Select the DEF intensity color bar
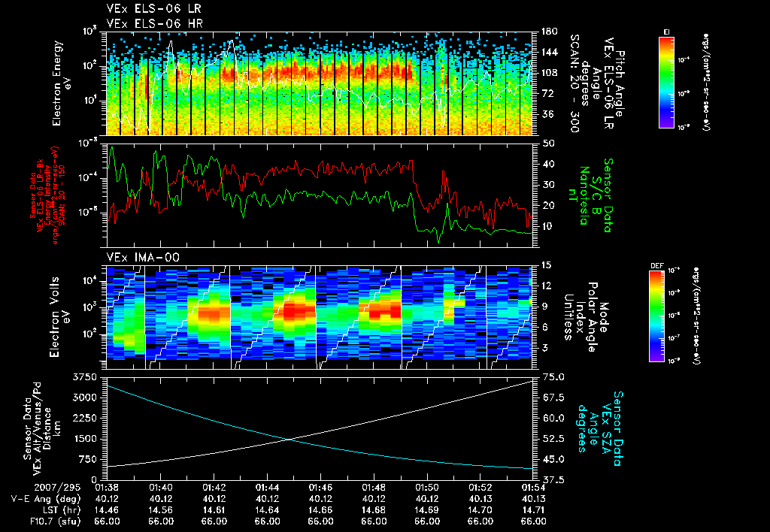The image size is (770, 532). (657, 316)
